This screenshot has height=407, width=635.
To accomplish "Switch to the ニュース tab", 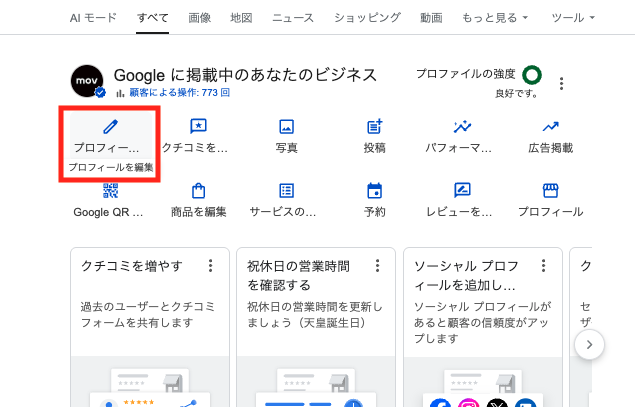I will tap(293, 18).
